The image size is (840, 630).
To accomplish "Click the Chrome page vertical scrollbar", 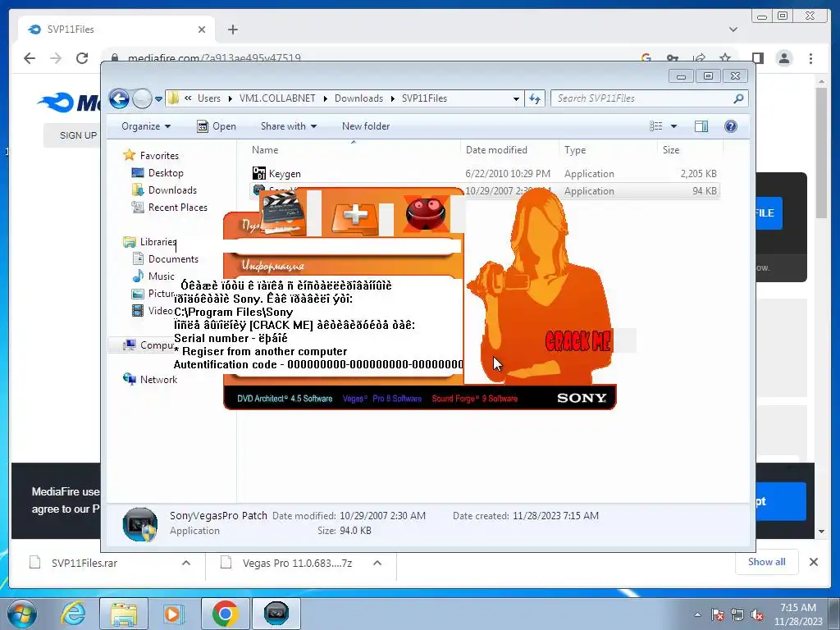I will [x=821, y=153].
